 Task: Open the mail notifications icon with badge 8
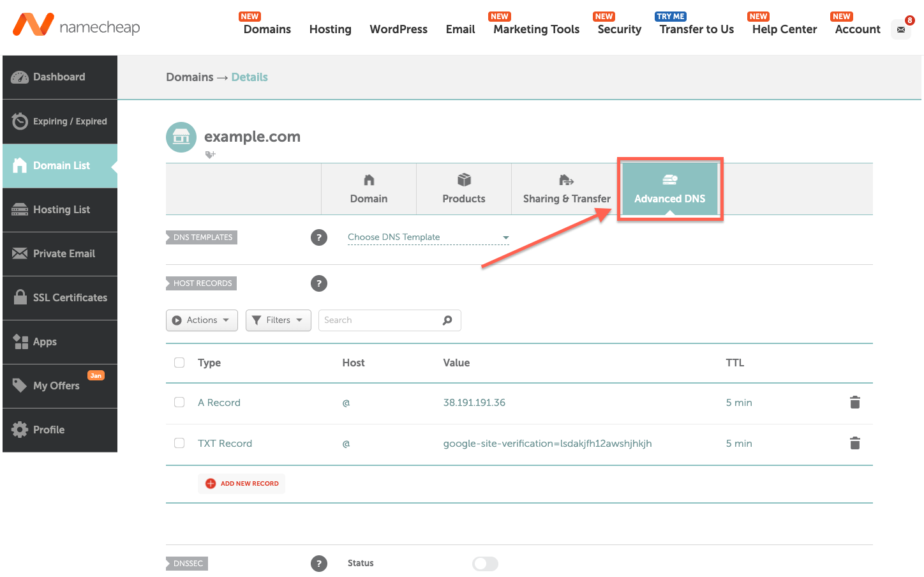[900, 29]
